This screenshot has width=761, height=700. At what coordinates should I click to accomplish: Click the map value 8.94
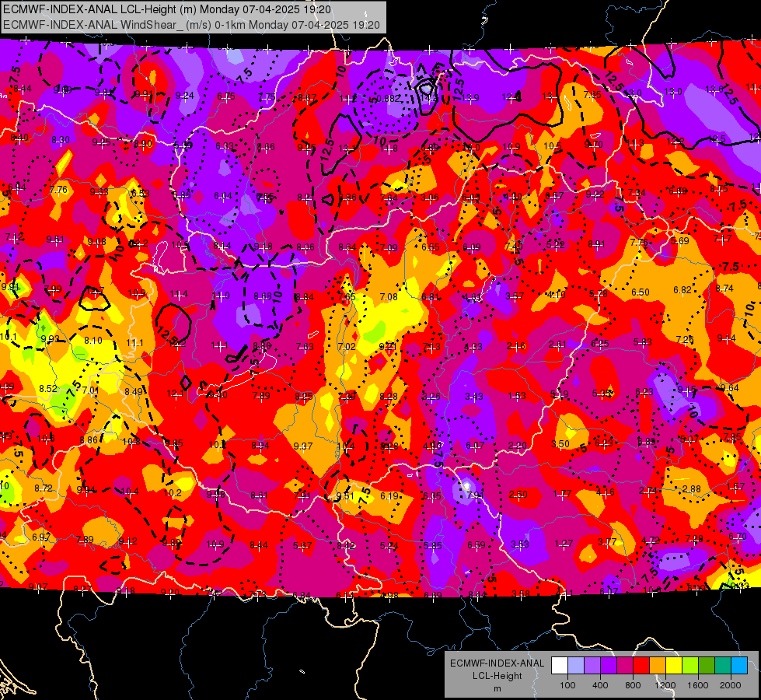point(260,446)
